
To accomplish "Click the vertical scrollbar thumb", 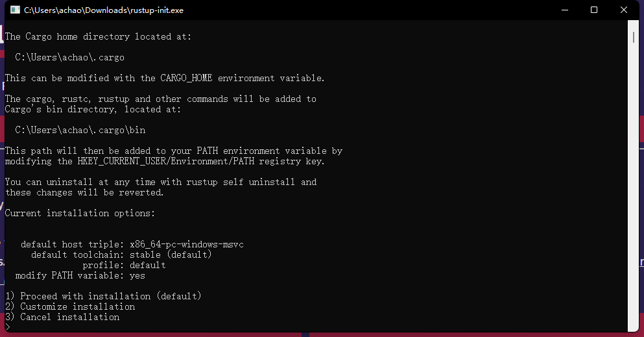I will [x=634, y=39].
